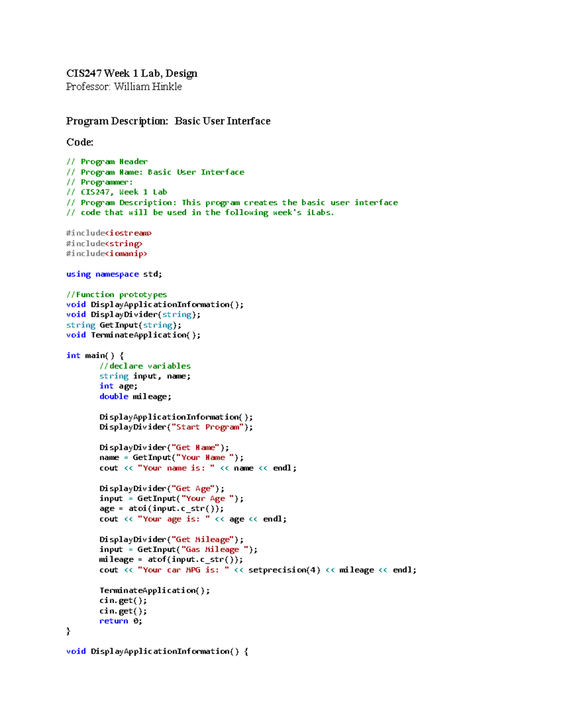The width and height of the screenshot is (563, 728).
Task: Click the line name = GetInput("Your Name ");
Action: point(172,458)
